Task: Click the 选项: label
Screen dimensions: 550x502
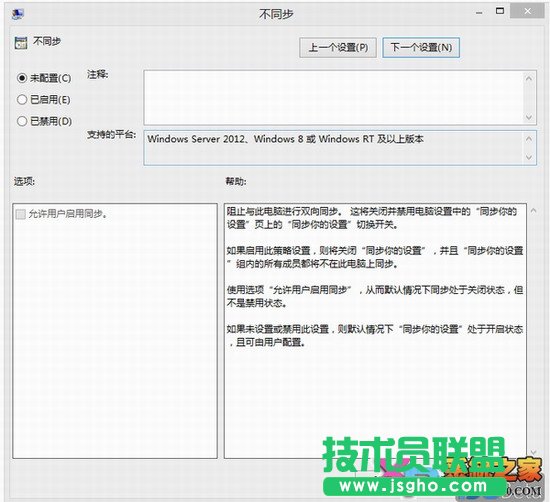Action: coord(24,181)
